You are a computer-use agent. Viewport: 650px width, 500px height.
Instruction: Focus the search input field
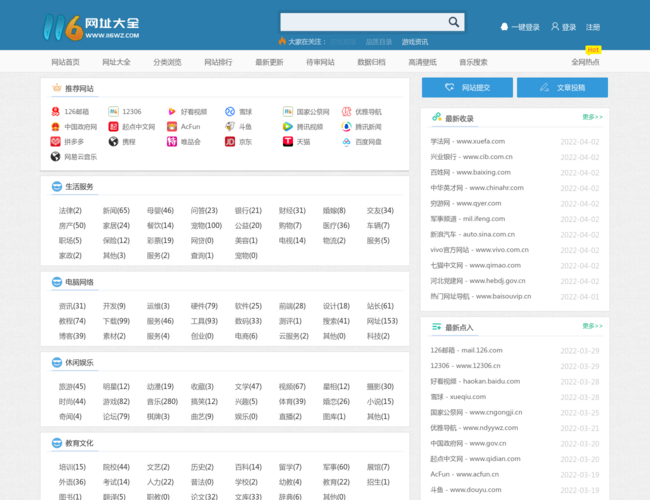[x=362, y=22]
